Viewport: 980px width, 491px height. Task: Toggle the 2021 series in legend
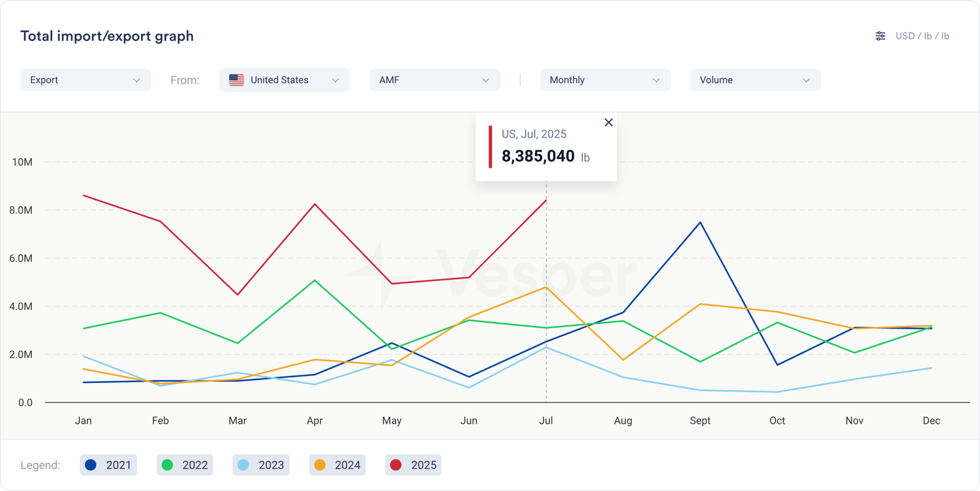pos(108,465)
